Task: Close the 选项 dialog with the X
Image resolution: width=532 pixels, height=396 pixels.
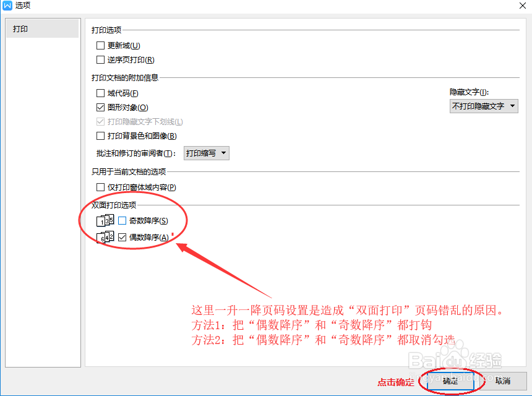Action: point(523,6)
